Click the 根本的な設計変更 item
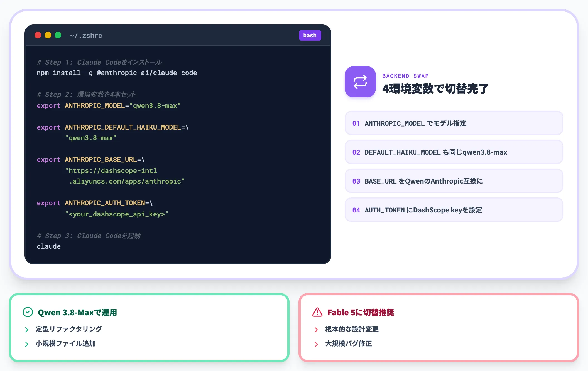Screen dimensions: 588x371 coord(352,329)
